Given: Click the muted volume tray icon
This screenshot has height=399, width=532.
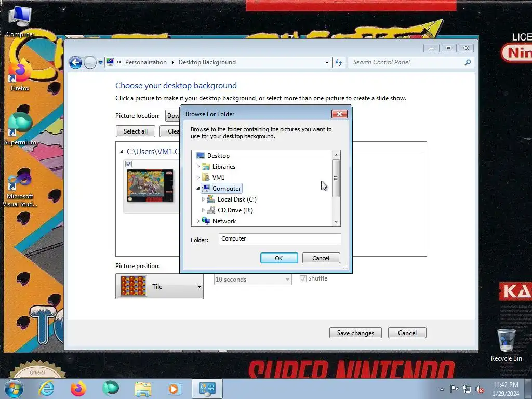Looking at the screenshot, I should coord(480,389).
